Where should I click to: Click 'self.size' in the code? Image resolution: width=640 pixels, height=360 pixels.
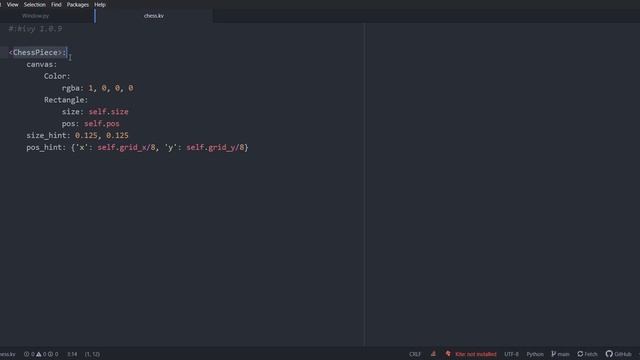(109, 112)
